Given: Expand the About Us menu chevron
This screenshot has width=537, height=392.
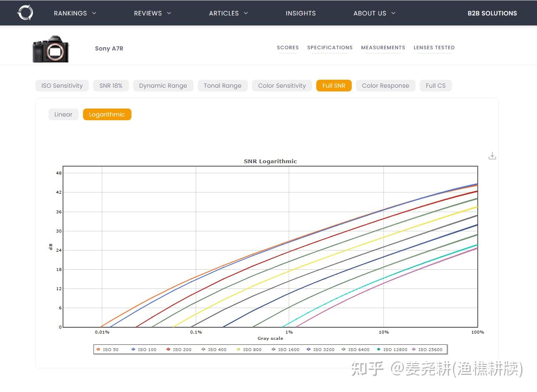Looking at the screenshot, I should tap(393, 13).
